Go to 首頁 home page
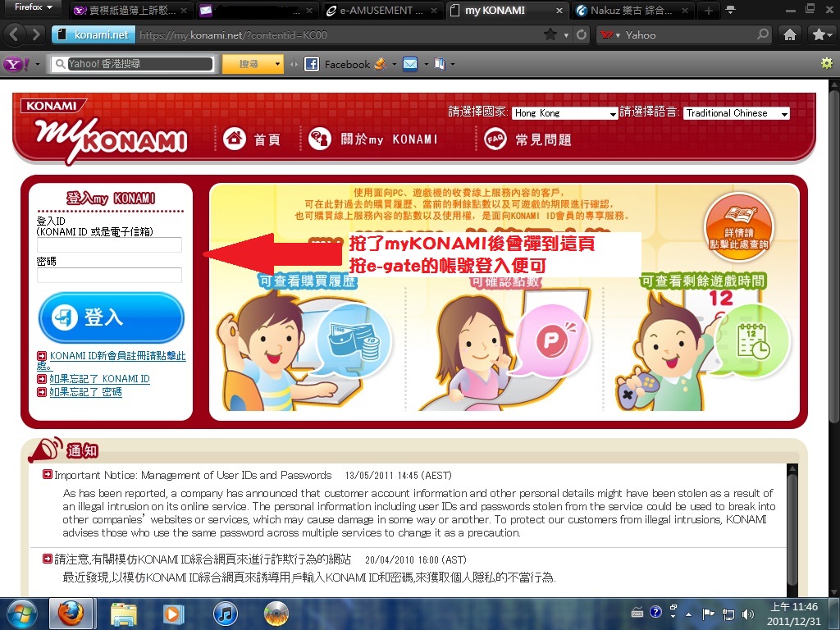This screenshot has width=840, height=630. (x=252, y=139)
